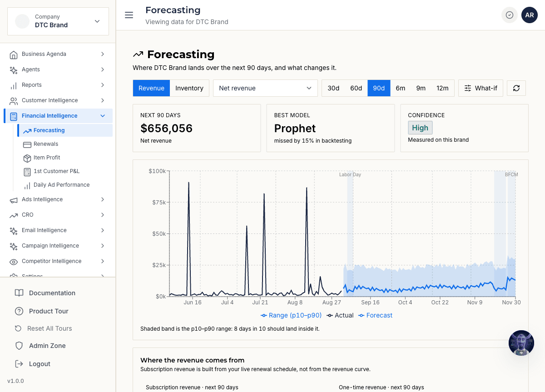Click the AR user avatar

(530, 15)
